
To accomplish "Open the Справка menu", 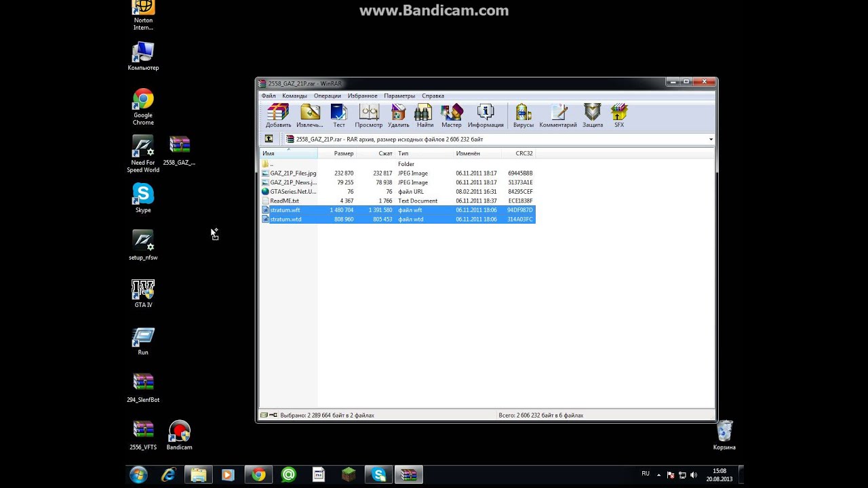I will coord(433,96).
